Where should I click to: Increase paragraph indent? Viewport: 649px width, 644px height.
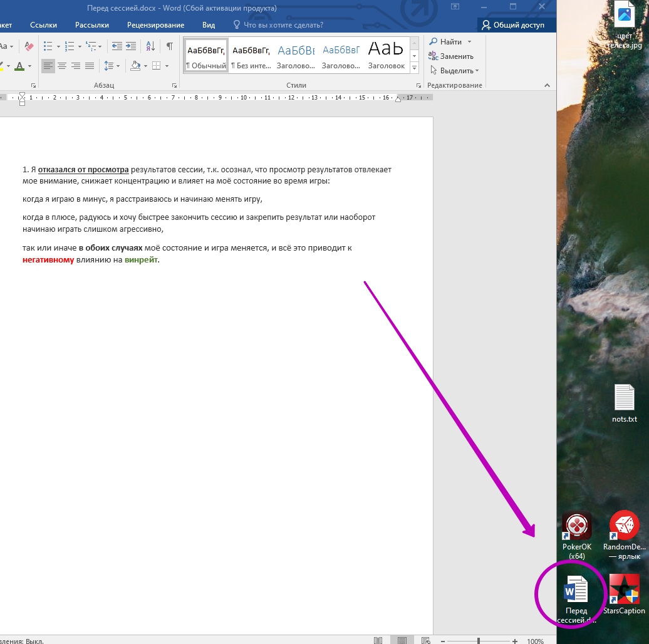point(131,46)
